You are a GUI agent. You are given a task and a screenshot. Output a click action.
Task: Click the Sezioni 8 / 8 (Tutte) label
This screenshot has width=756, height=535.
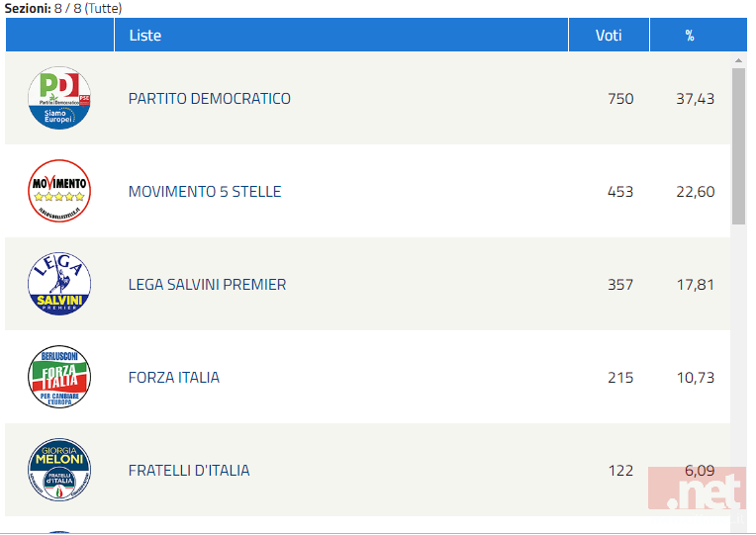coord(63,8)
